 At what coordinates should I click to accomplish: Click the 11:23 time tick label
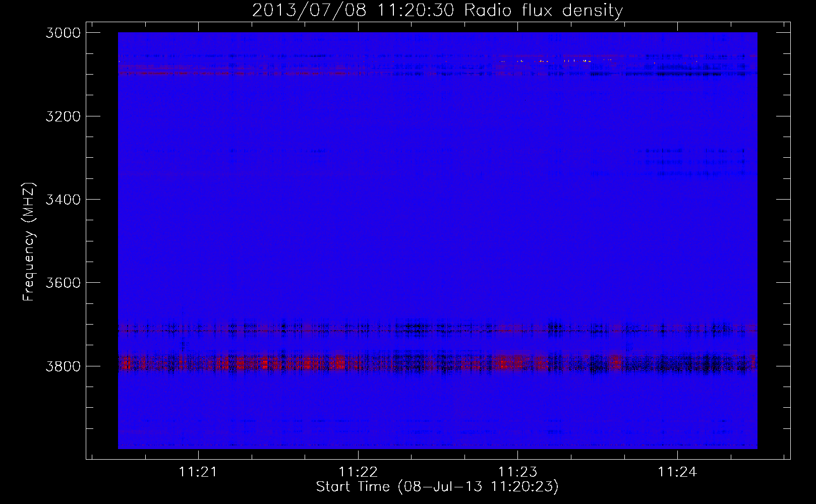pyautogui.click(x=517, y=472)
